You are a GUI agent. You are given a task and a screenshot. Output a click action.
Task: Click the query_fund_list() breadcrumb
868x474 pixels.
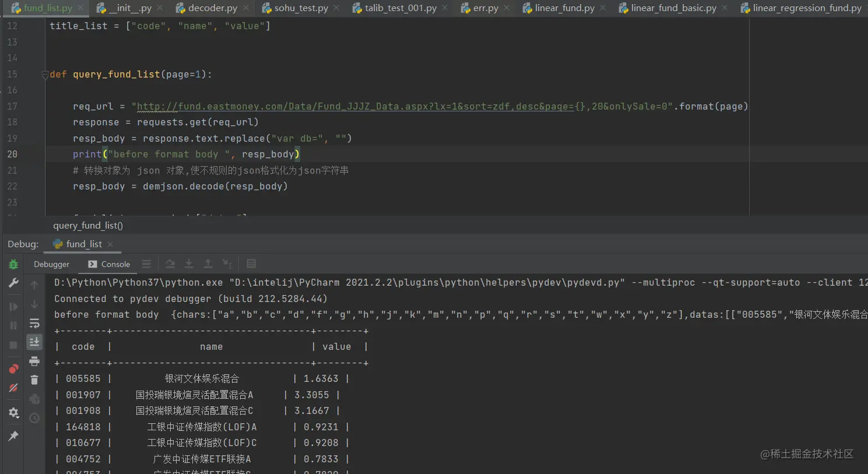click(88, 226)
